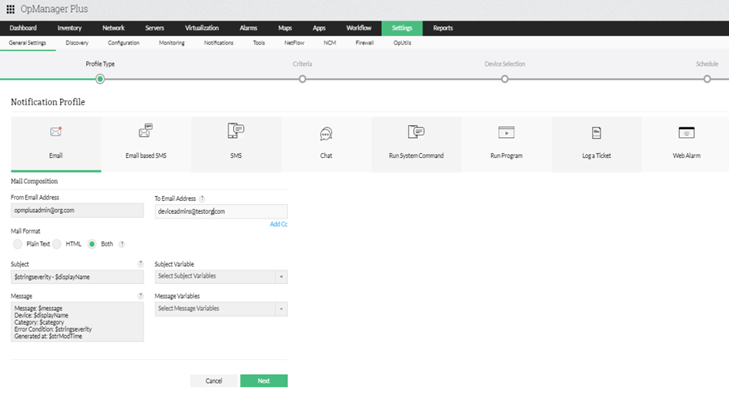Open the Network menu
The height and width of the screenshot is (406, 729).
[113, 28]
